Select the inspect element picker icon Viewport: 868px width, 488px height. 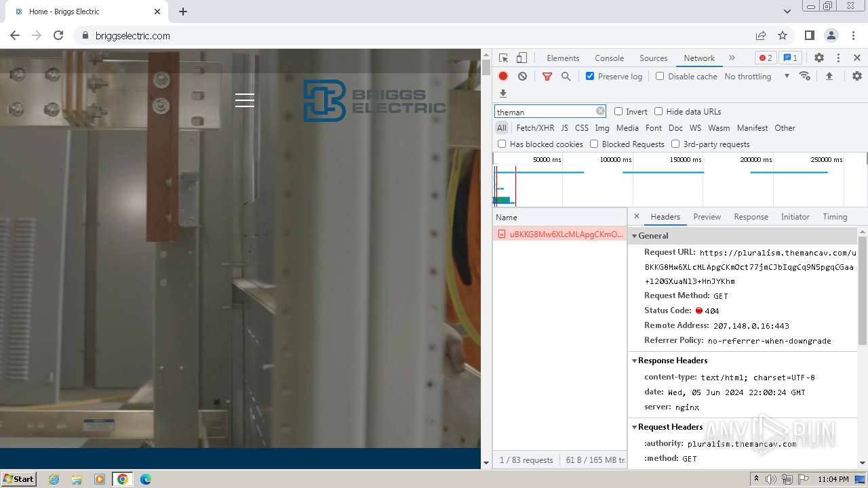pyautogui.click(x=503, y=58)
